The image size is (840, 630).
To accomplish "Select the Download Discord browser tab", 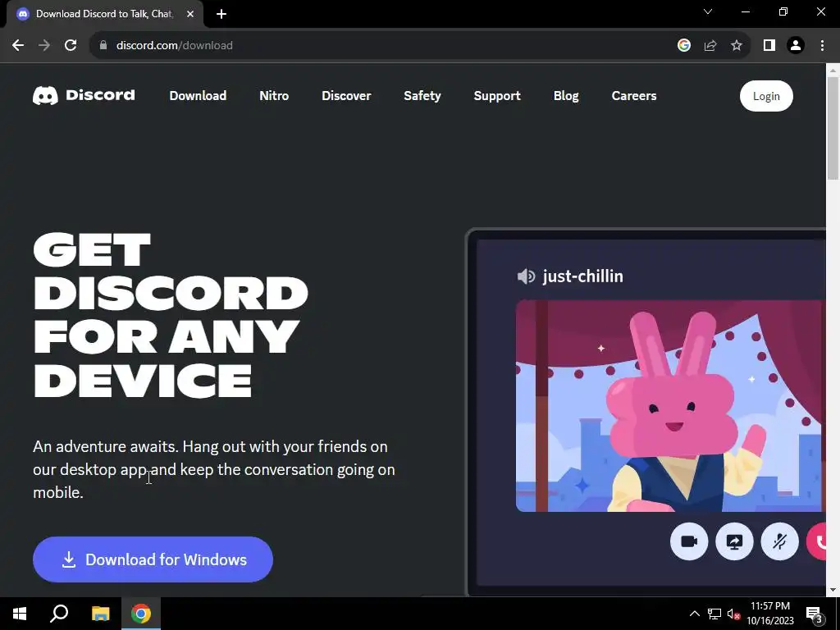I will point(104,14).
